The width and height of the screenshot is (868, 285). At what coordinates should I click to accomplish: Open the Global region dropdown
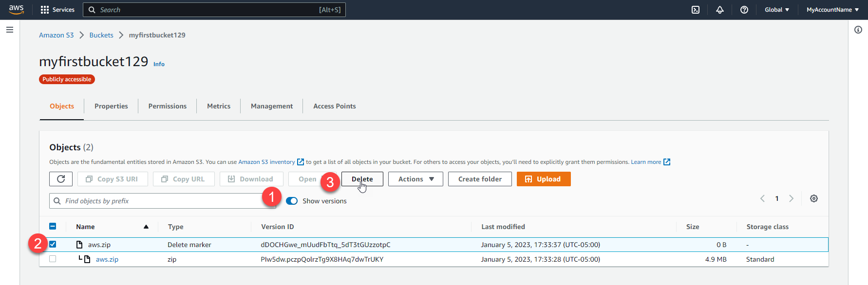[776, 10]
